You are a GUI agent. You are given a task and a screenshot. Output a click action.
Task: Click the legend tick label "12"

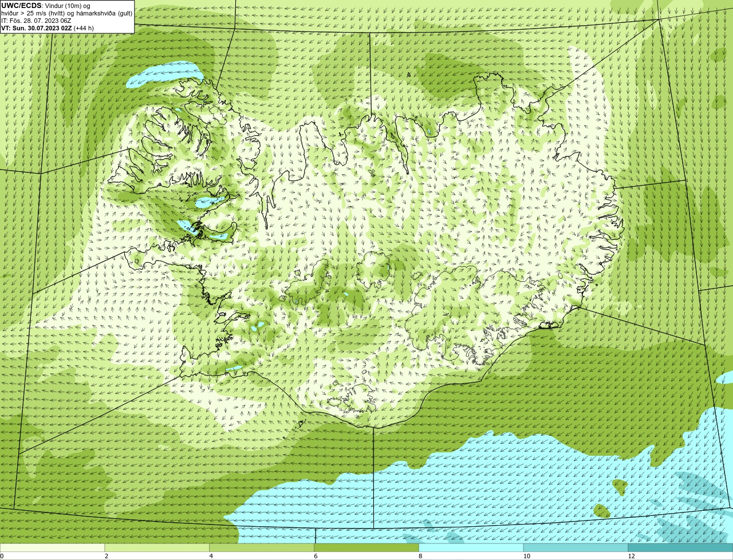[x=631, y=556]
